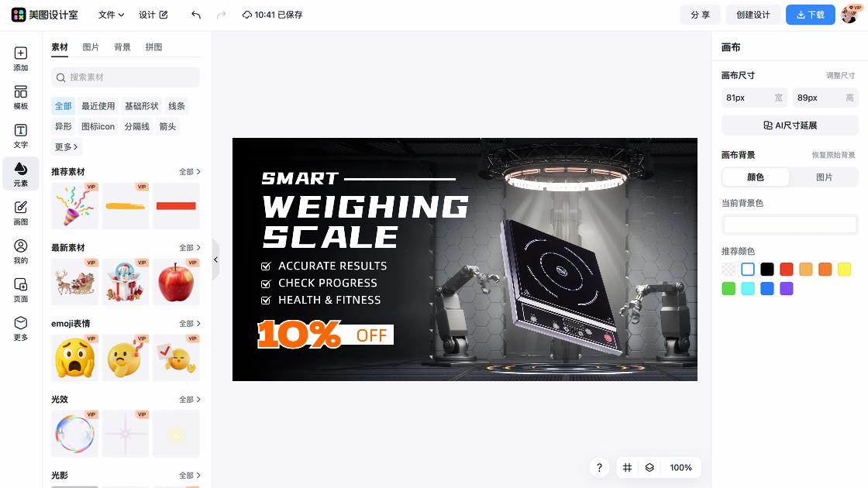Click the AI尺寸延展 button

(x=790, y=125)
